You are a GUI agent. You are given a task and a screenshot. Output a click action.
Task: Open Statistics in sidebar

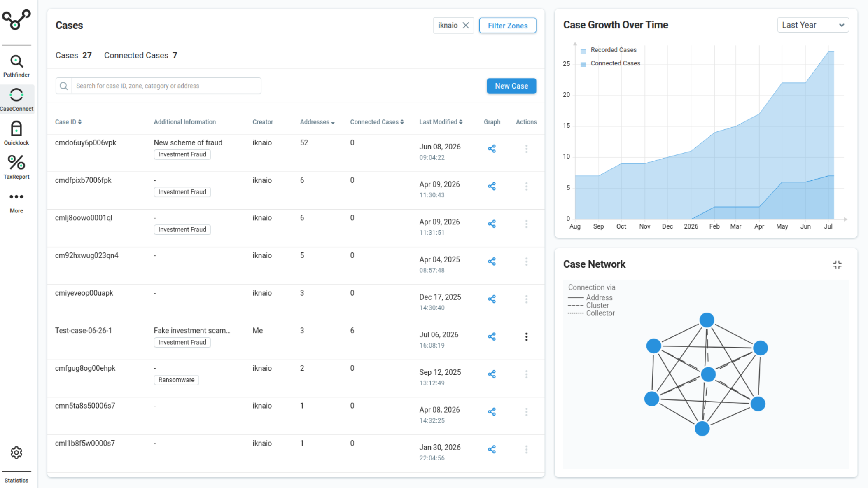coord(16,481)
